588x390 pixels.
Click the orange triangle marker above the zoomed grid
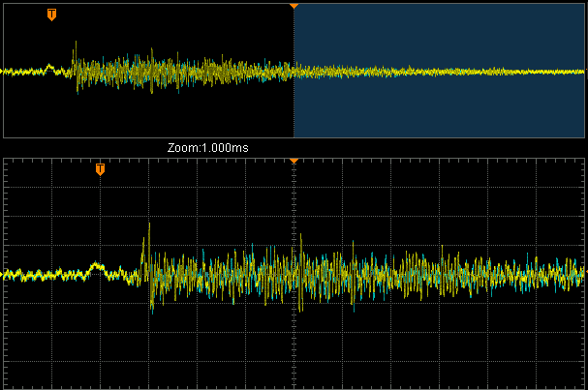294,161
